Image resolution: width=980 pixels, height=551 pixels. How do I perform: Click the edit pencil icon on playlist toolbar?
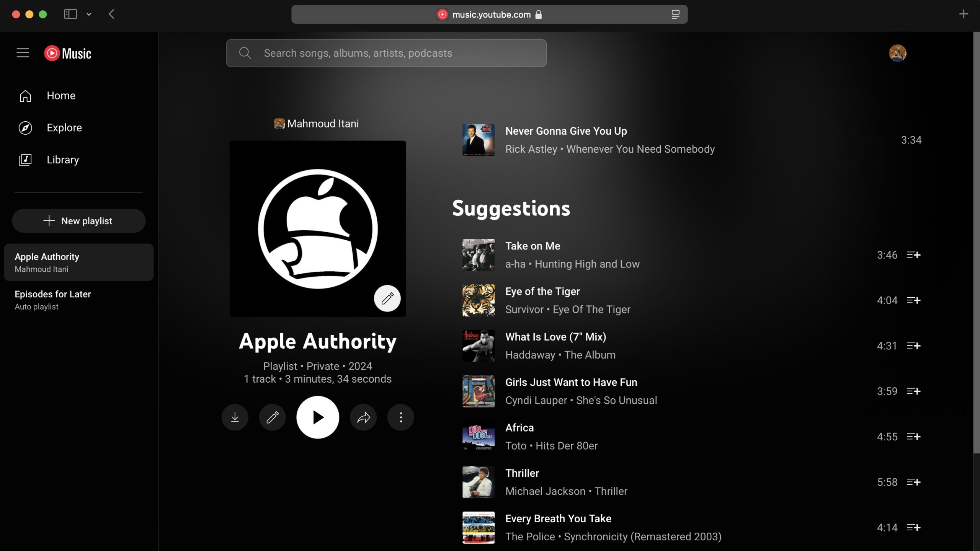(x=273, y=417)
